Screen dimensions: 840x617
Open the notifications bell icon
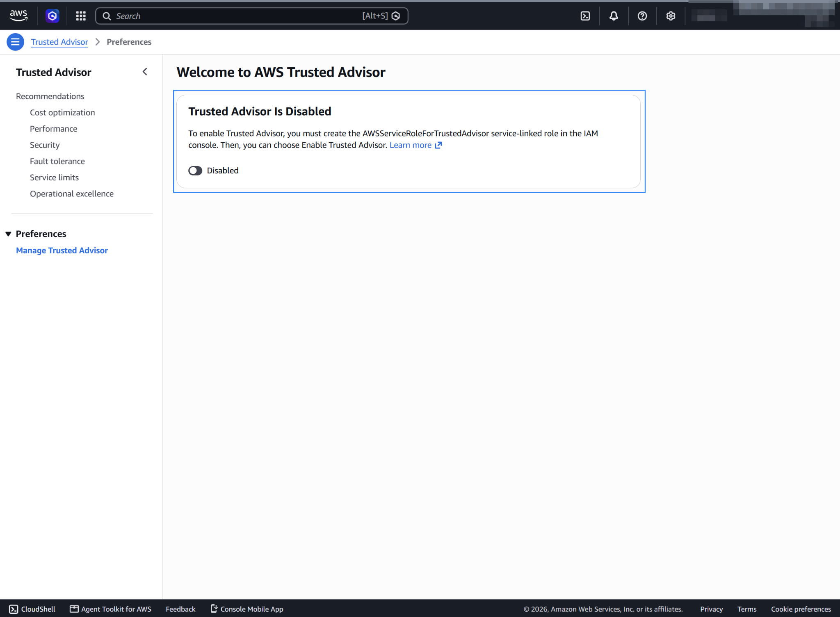click(614, 16)
